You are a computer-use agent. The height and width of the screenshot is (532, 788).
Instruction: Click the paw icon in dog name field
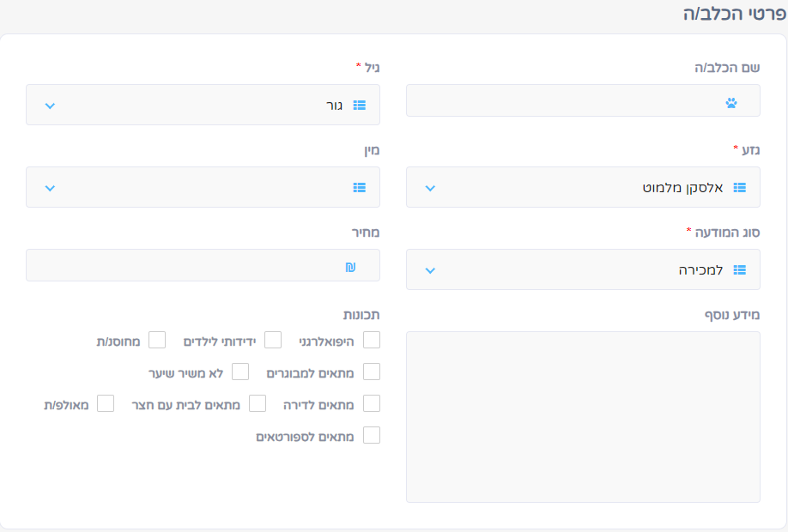[x=731, y=103]
